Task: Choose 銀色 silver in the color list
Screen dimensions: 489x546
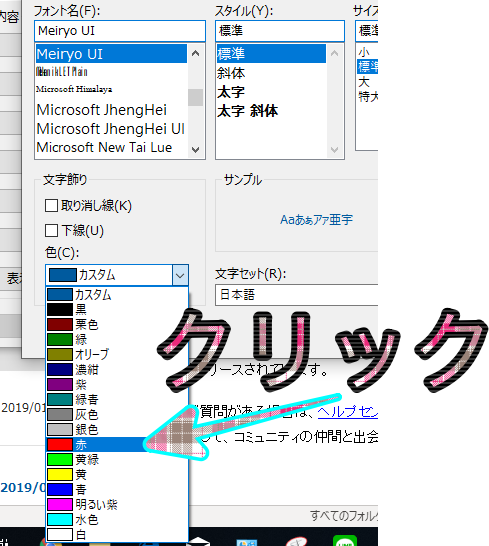Action: pos(117,429)
